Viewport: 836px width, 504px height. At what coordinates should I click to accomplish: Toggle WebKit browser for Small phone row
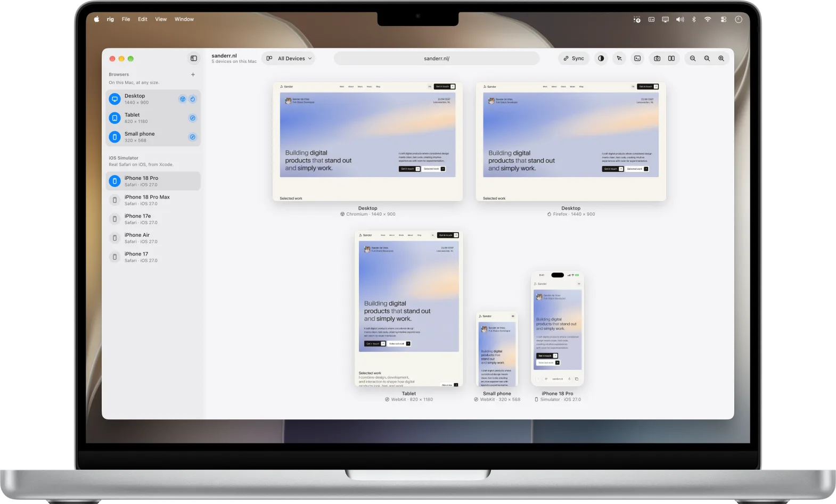193,137
